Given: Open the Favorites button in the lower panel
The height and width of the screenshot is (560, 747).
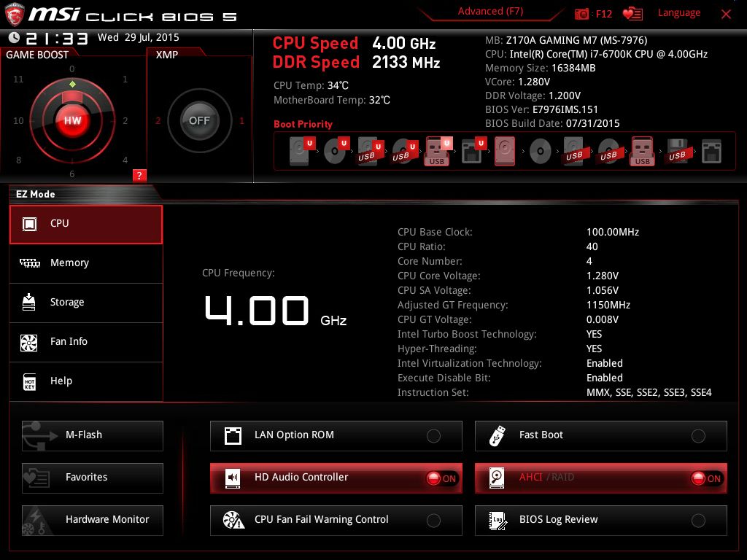Looking at the screenshot, I should point(93,478).
